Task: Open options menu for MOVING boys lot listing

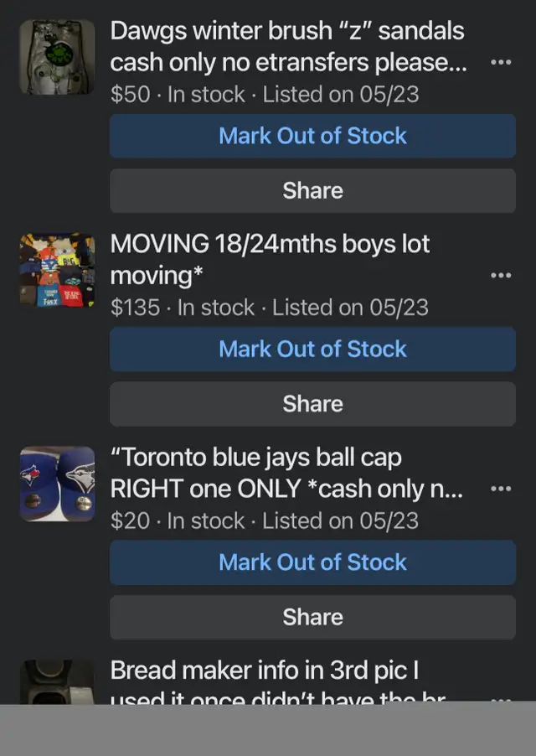Action: tap(500, 276)
